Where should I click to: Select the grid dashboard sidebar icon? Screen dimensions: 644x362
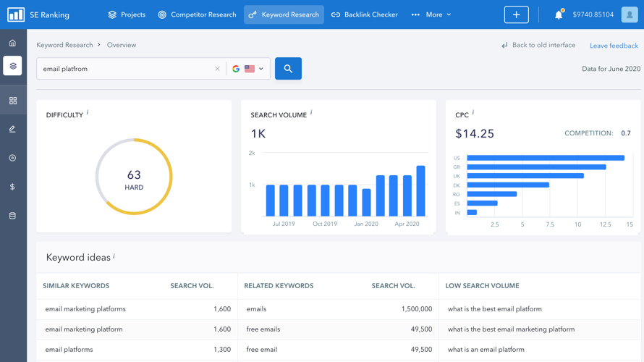coord(12,101)
